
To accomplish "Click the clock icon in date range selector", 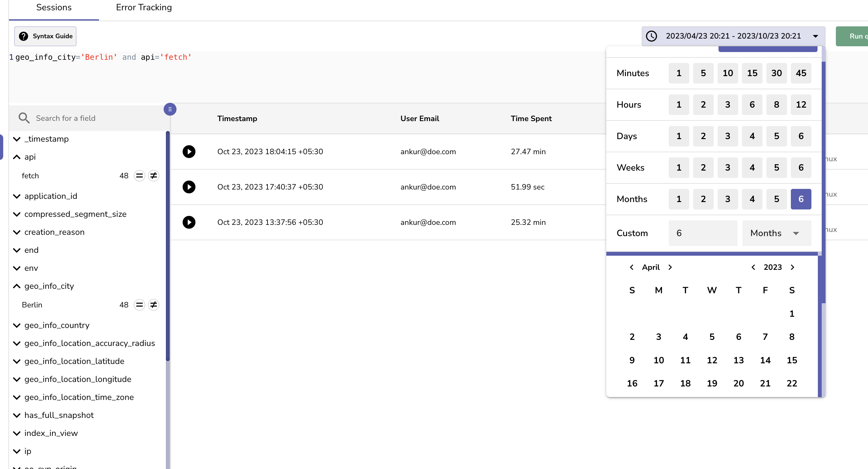I will [x=652, y=36].
